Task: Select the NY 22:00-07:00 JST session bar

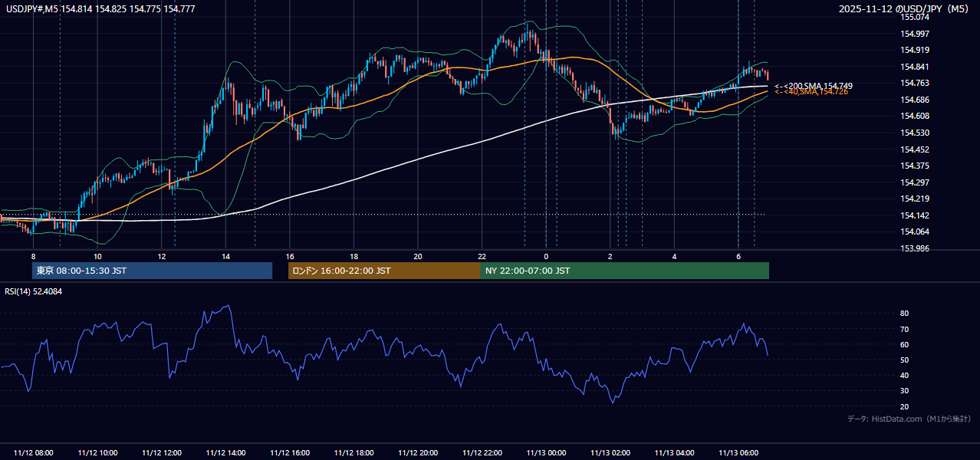Action: point(625,271)
